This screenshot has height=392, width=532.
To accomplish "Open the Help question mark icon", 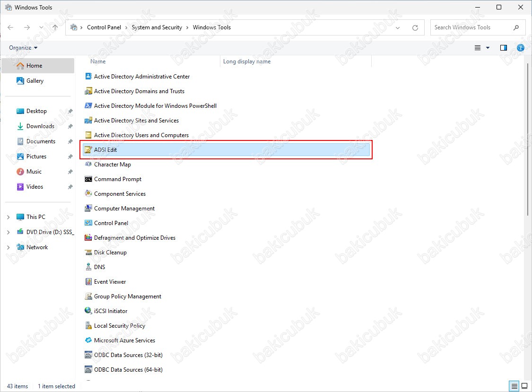I will point(521,48).
